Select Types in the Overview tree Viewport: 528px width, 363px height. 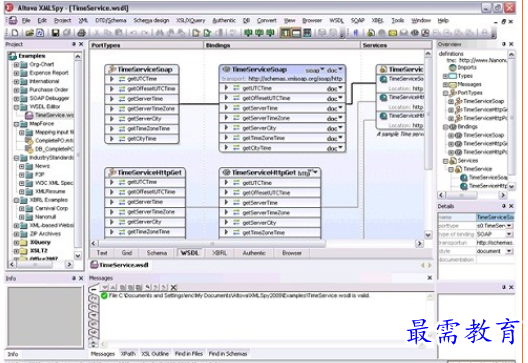[465, 76]
